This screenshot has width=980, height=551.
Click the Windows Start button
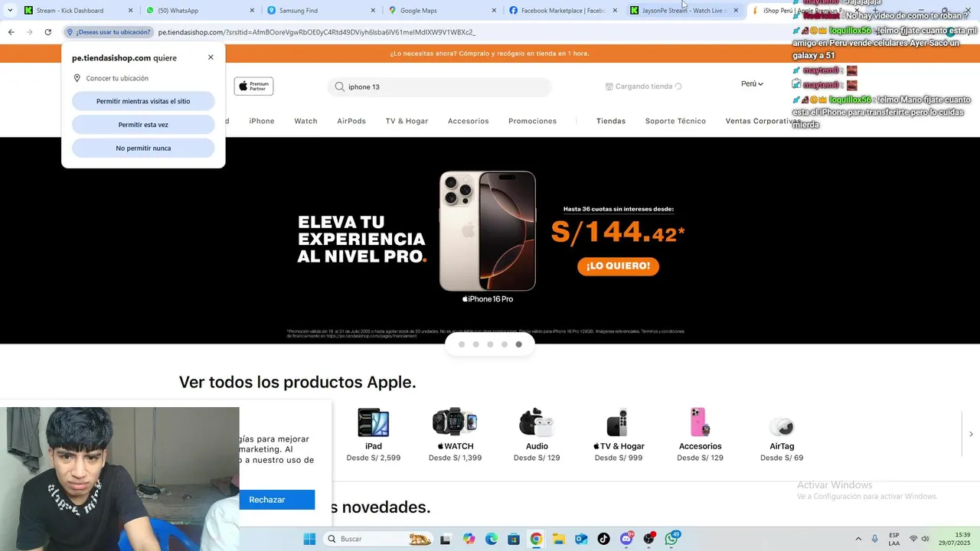309,539
